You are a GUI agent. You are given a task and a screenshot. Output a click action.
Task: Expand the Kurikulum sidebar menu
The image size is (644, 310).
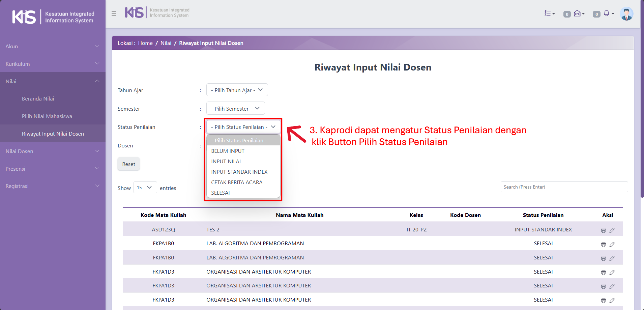click(x=53, y=64)
